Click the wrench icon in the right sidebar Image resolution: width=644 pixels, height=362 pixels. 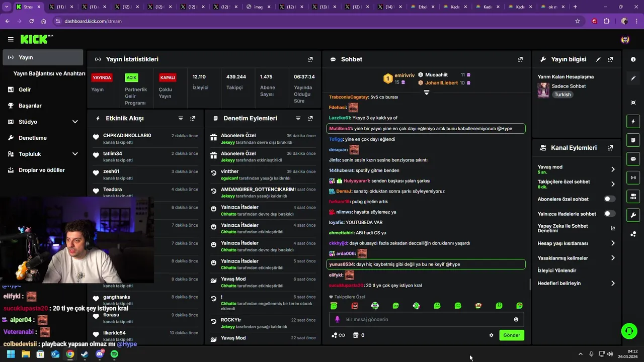click(633, 215)
